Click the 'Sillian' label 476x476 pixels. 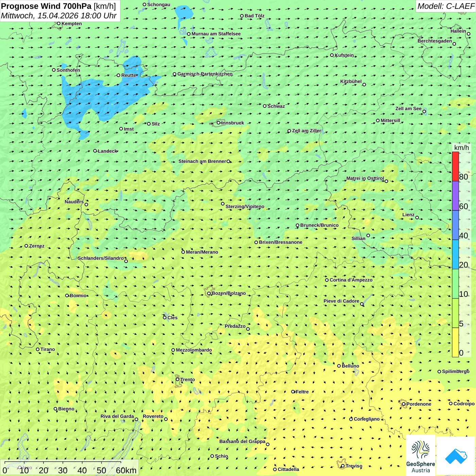[358, 238]
